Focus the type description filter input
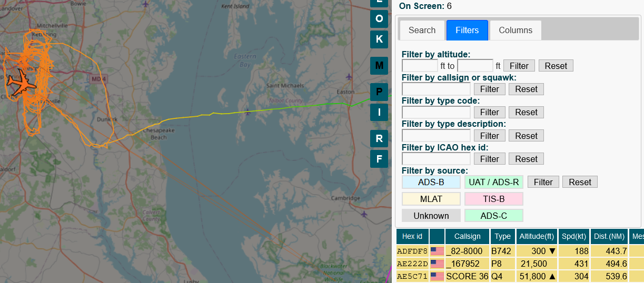Screen dimensions: 644x283 click(437, 135)
